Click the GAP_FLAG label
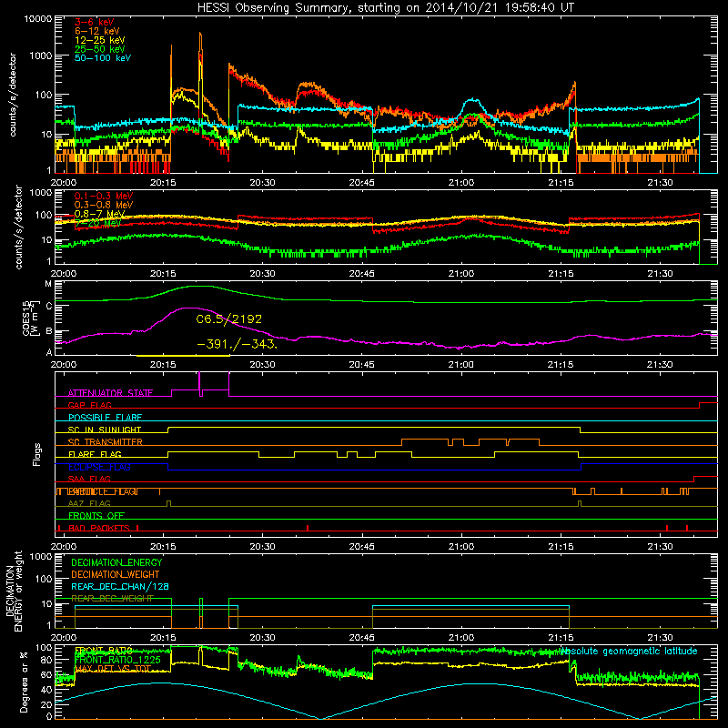This screenshot has height=728, width=728. click(89, 405)
